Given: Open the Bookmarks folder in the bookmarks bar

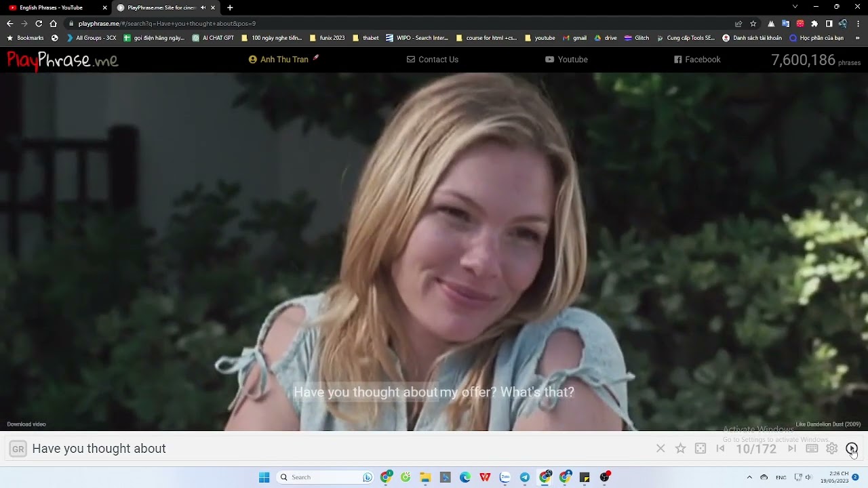Looking at the screenshot, I should click(25, 38).
